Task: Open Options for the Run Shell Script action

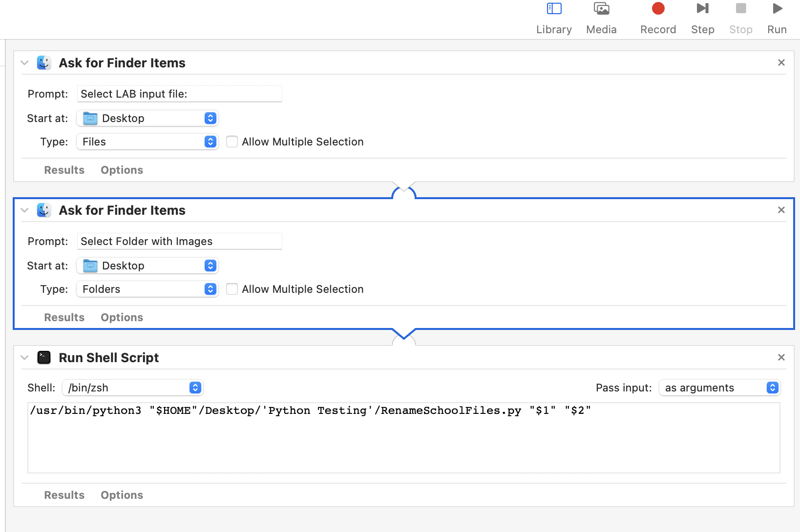Action: click(122, 495)
